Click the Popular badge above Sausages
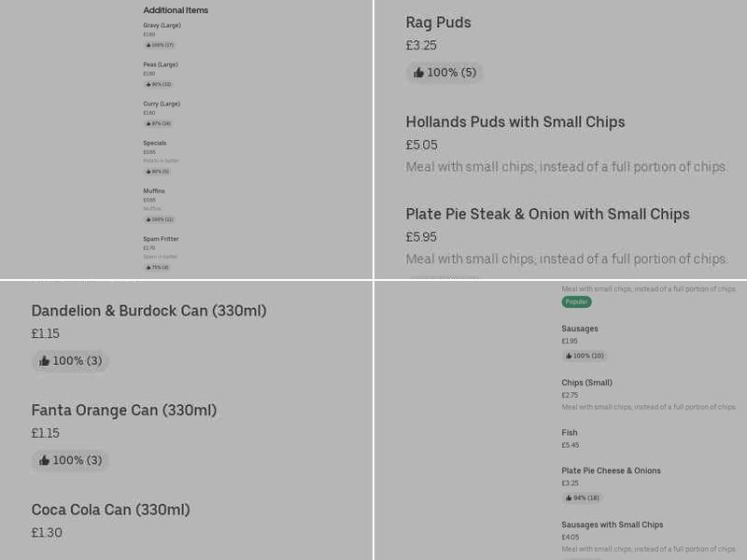This screenshot has height=560, width=747. [576, 301]
